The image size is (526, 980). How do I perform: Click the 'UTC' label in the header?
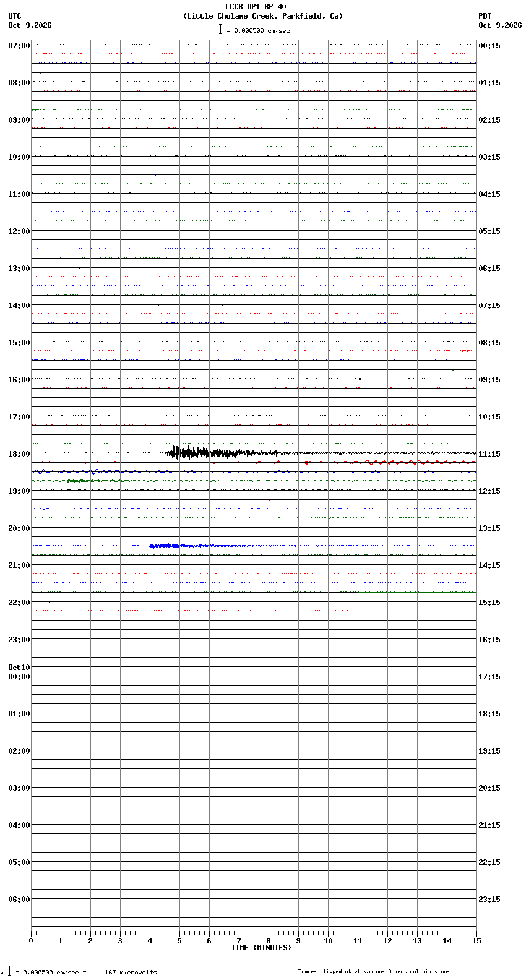point(15,16)
